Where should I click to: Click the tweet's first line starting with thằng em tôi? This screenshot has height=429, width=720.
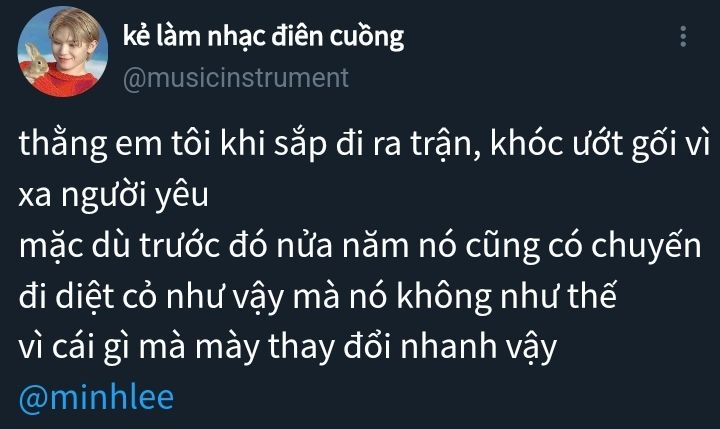click(365, 144)
